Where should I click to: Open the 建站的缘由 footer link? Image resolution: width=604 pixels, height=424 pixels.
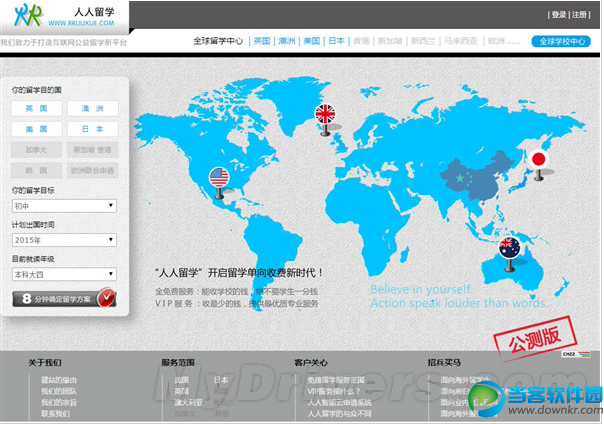(x=59, y=380)
